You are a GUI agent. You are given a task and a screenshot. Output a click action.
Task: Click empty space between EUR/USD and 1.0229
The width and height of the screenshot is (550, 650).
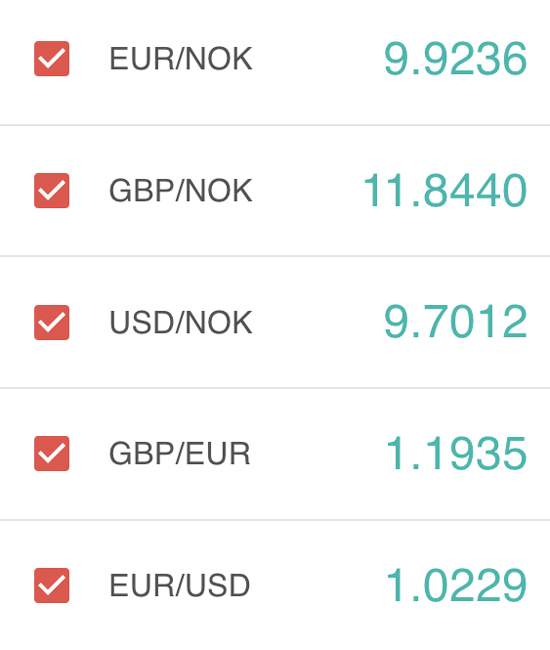coord(318,585)
